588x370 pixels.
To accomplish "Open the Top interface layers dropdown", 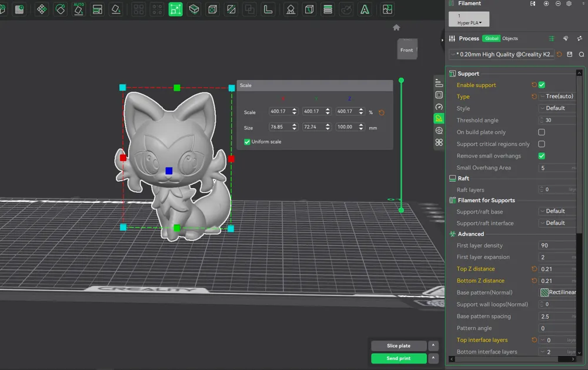I will [x=557, y=340].
